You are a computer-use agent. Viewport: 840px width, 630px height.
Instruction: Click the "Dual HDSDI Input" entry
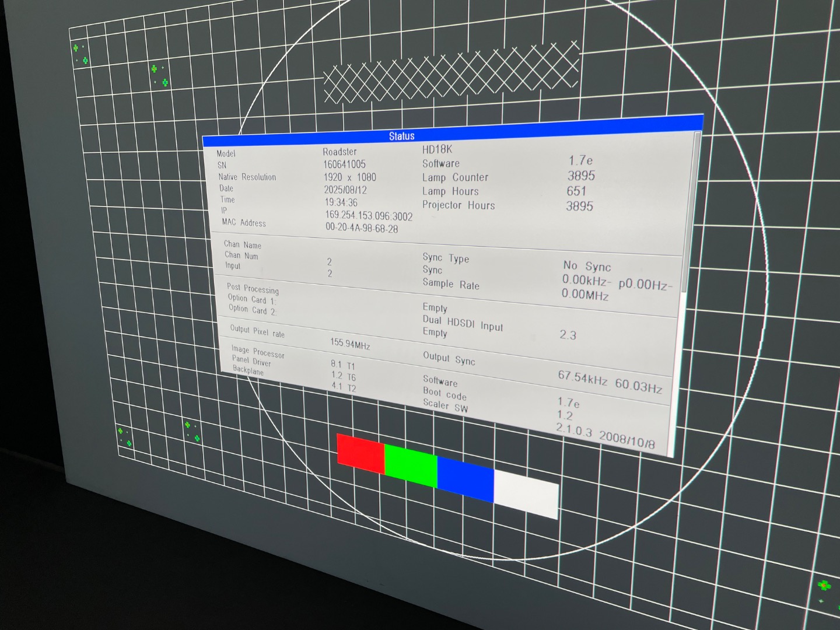point(463,323)
